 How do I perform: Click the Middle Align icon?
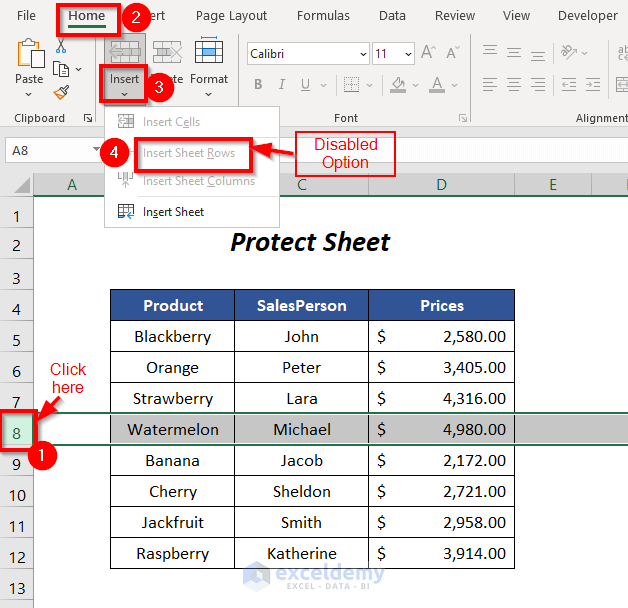tap(514, 52)
